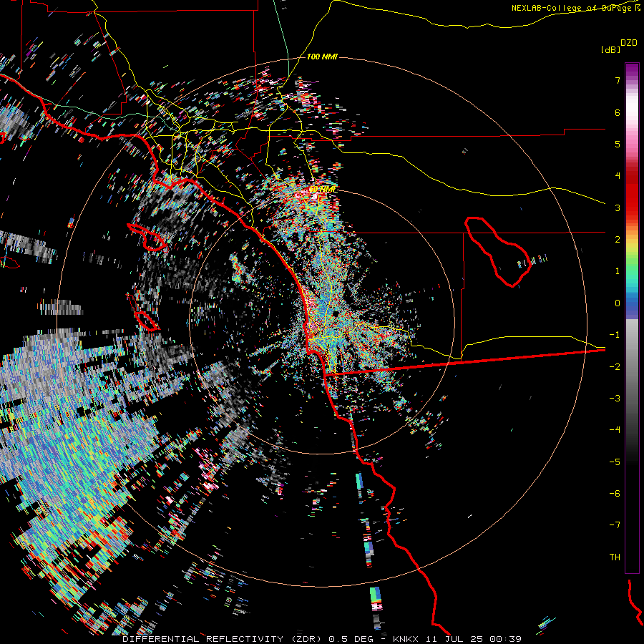Image resolution: width=644 pixels, height=644 pixels.
Task: Click the KNKX station identifier
Action: 406,639
